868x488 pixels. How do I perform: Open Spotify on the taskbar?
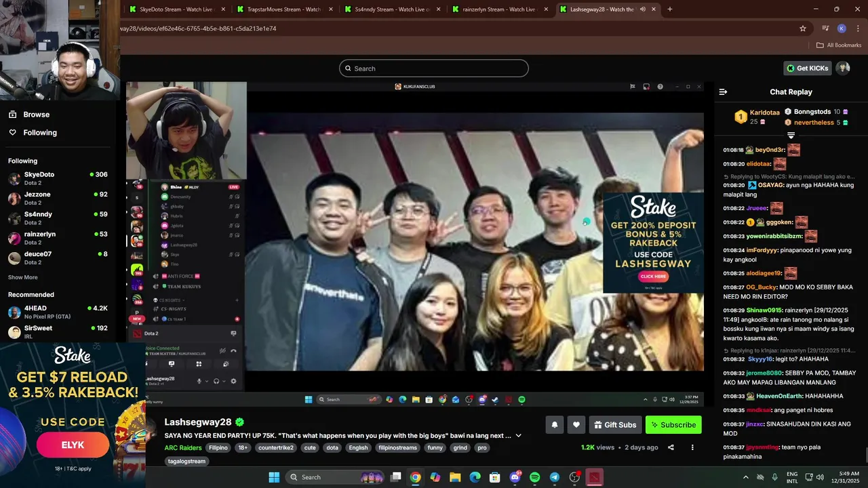(534, 477)
